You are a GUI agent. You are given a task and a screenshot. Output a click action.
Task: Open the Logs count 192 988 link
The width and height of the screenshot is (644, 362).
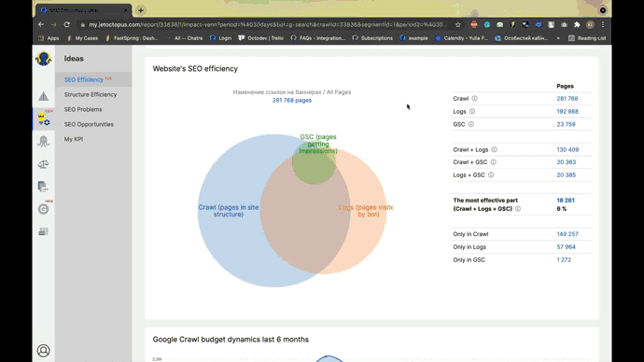(x=567, y=111)
